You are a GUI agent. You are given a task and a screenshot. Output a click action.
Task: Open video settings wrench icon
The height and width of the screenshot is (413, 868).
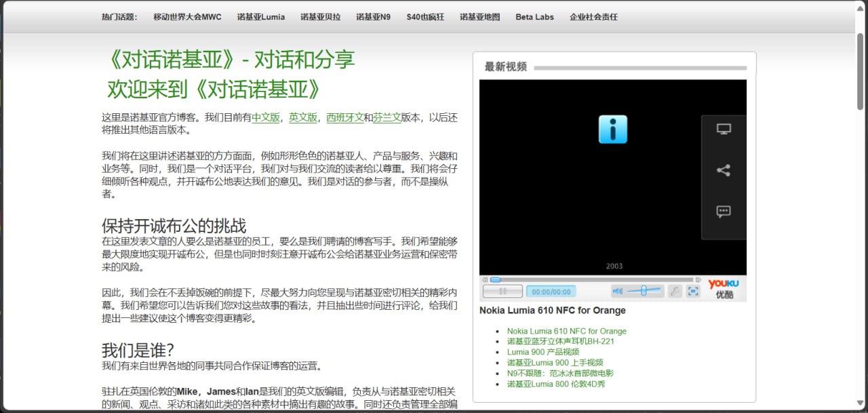(675, 291)
